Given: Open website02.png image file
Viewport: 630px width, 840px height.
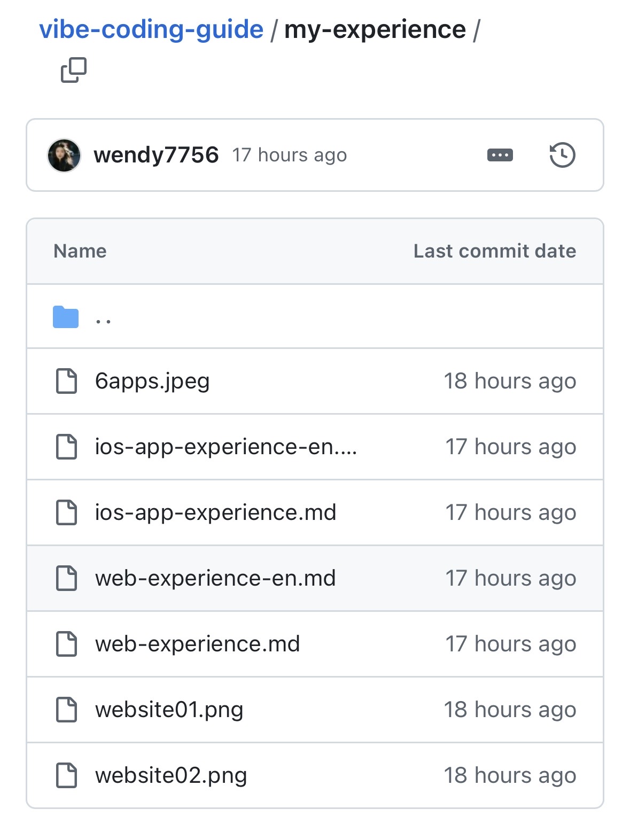Looking at the screenshot, I should (x=171, y=776).
